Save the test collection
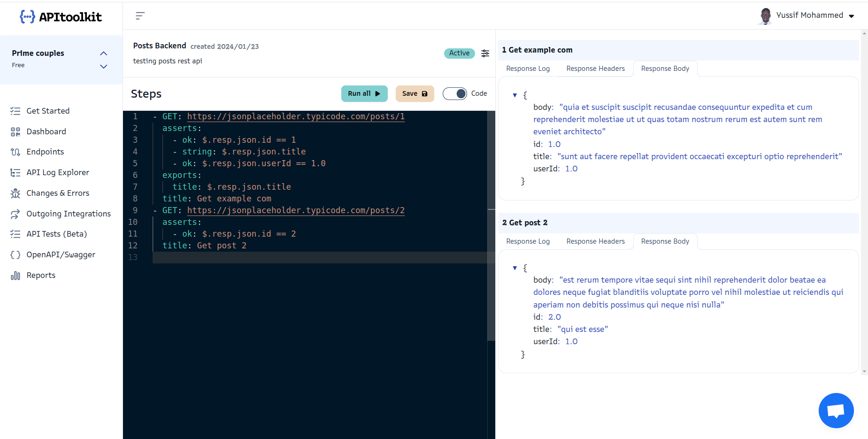 [x=415, y=93]
